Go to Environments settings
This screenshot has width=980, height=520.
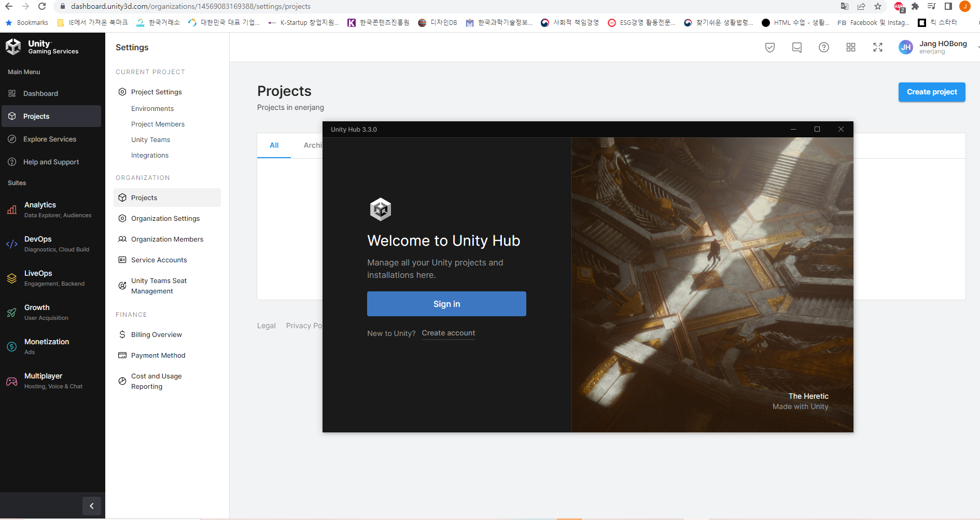[x=152, y=108]
